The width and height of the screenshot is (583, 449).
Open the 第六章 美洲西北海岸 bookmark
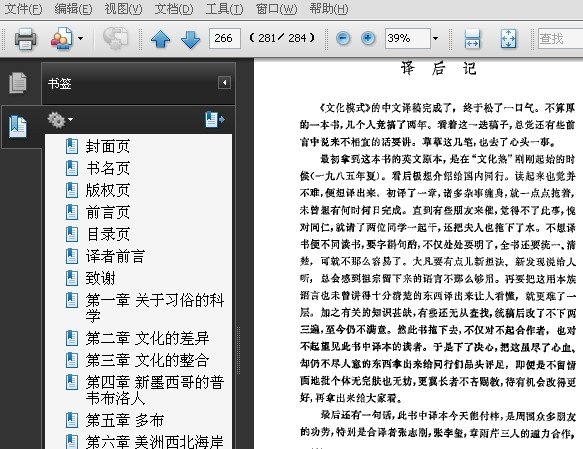[x=155, y=442]
